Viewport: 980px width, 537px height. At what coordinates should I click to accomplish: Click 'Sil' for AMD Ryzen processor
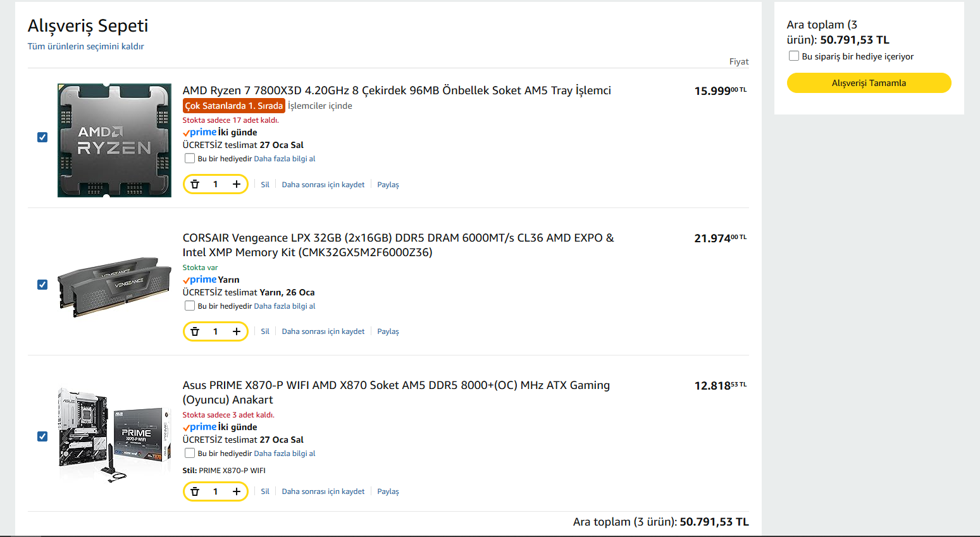tap(265, 185)
